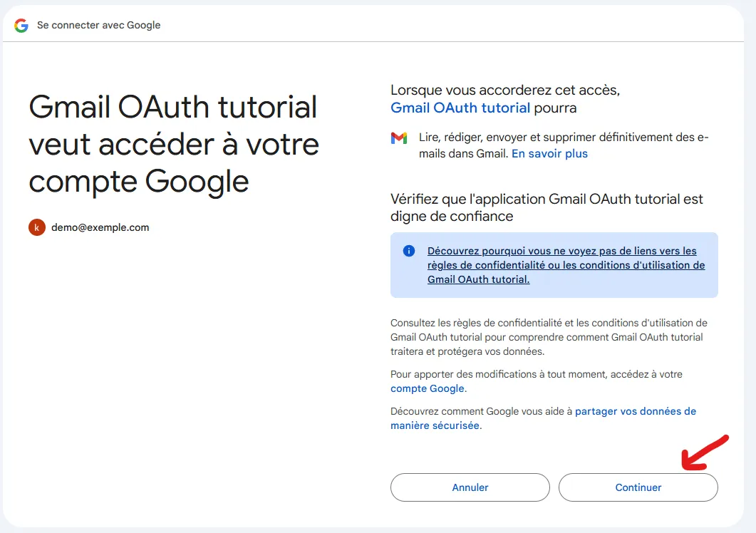Click the account avatar with letter k

point(37,227)
